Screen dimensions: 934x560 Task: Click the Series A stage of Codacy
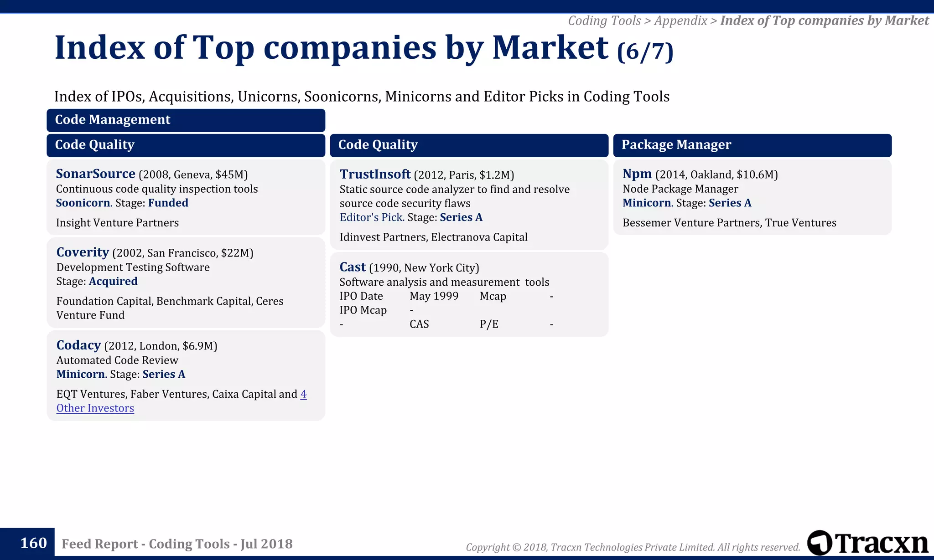pos(164,374)
